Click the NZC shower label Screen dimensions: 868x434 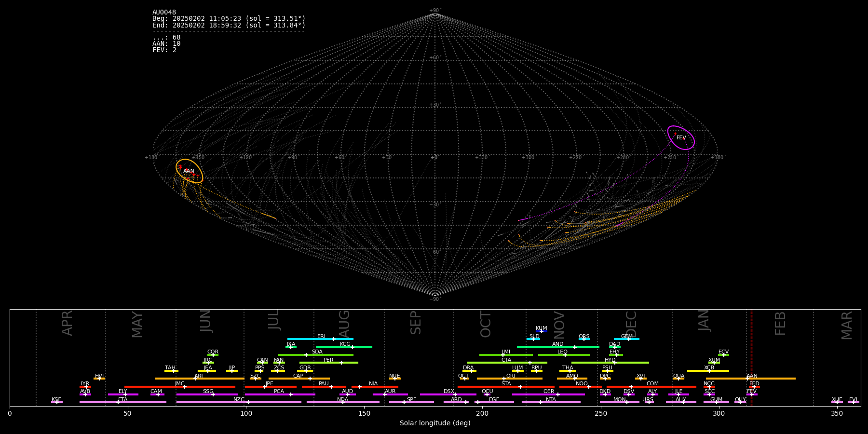[x=239, y=400]
